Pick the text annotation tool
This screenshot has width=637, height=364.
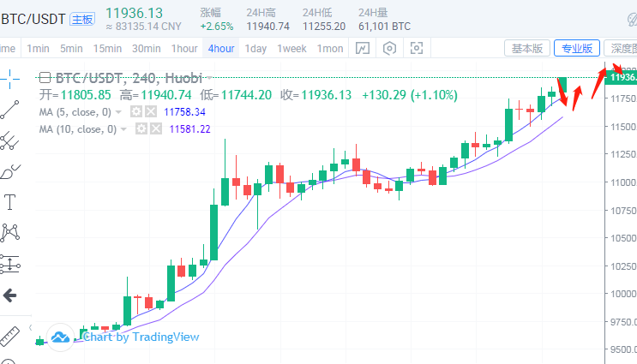[x=10, y=202]
